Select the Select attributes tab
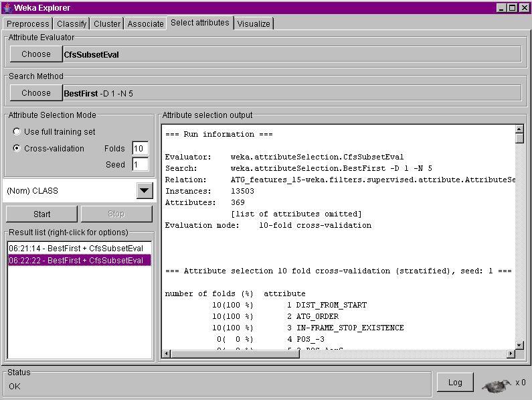 (x=200, y=23)
